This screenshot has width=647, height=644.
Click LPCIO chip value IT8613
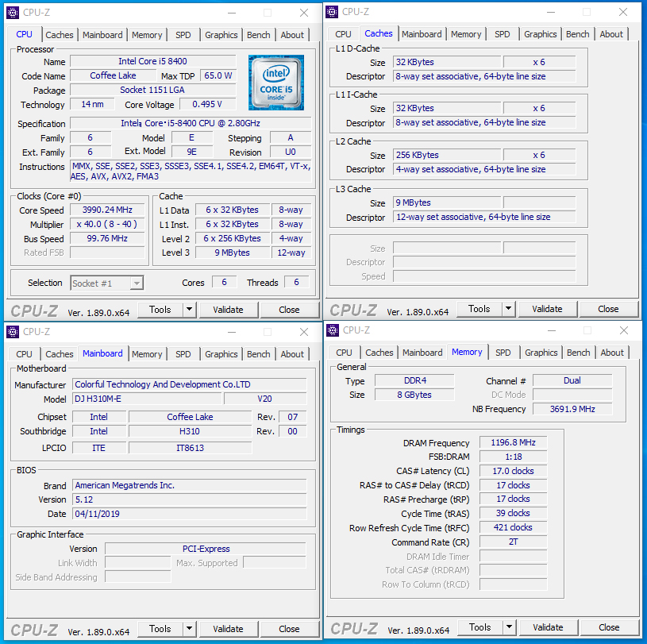[x=190, y=448]
